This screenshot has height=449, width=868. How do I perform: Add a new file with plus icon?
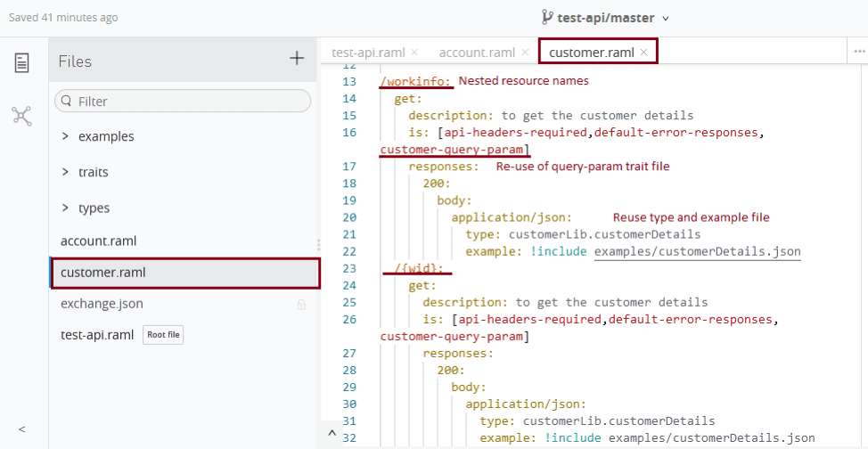pyautogui.click(x=298, y=58)
